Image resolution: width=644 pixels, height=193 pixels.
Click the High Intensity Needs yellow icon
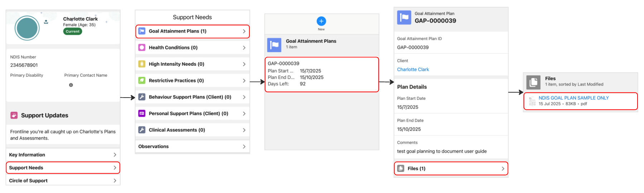click(142, 64)
